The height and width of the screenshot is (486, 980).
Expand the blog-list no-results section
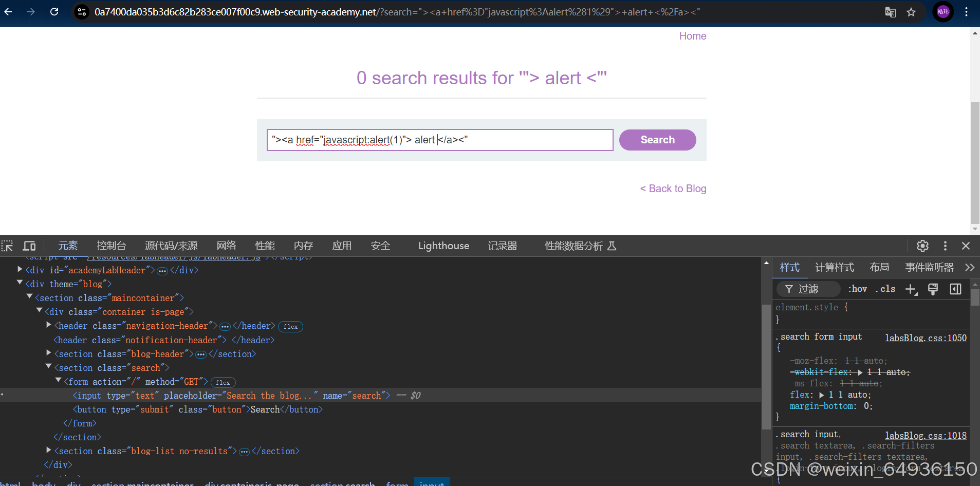coord(49,450)
